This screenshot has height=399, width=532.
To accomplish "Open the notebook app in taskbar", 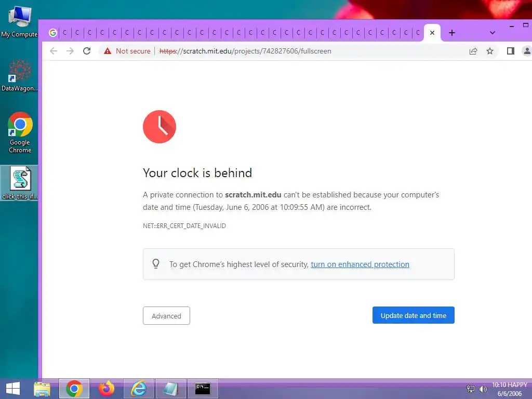I will click(170, 389).
